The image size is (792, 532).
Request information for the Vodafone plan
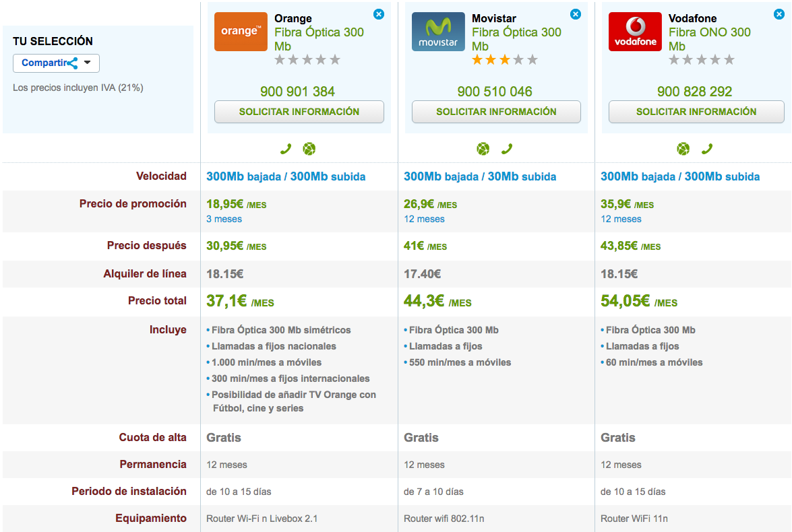(696, 112)
